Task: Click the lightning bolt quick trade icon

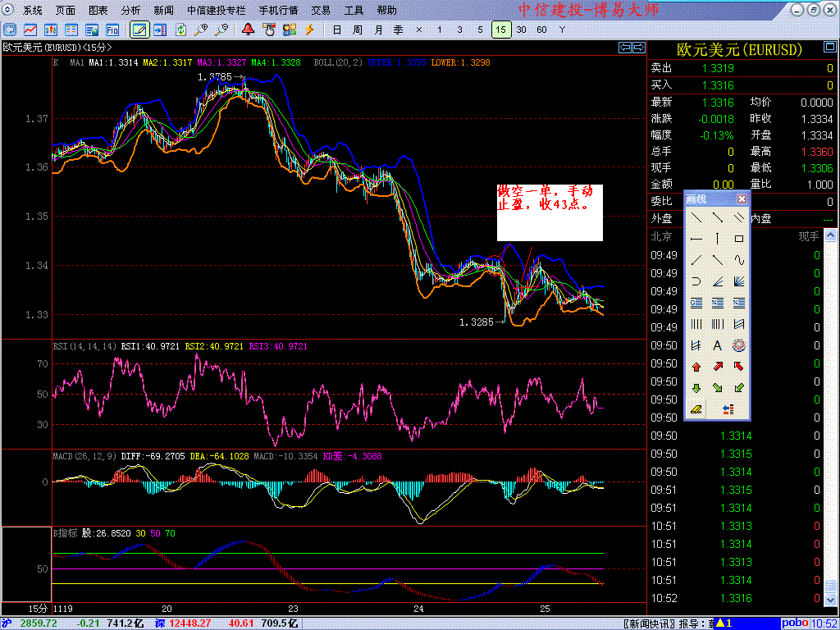Action: coord(308,30)
